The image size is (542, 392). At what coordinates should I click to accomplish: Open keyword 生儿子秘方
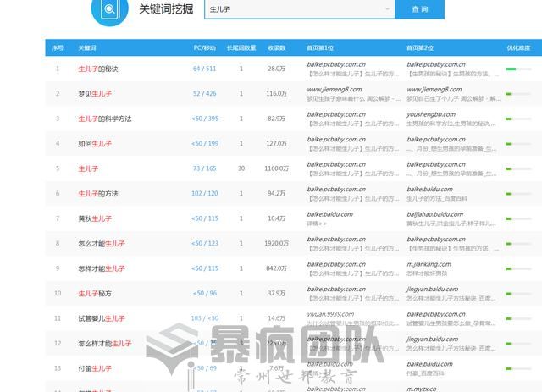pyautogui.click(x=95, y=294)
